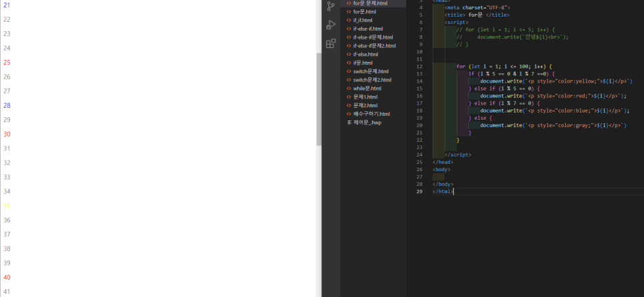Image resolution: width=644 pixels, height=297 pixels.
Task: Click the closing </html> tag in editor
Action: coord(443,192)
